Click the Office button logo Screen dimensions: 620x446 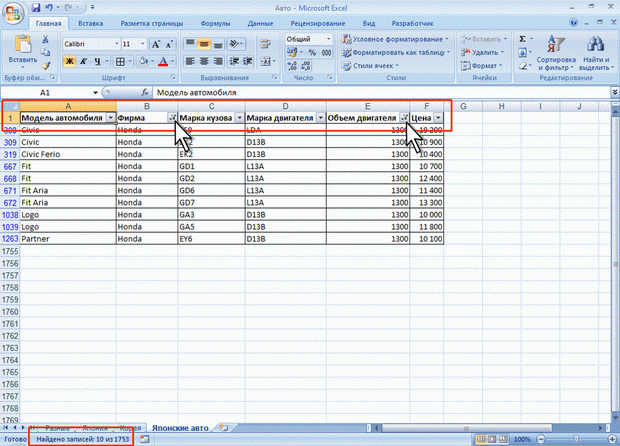point(13,14)
